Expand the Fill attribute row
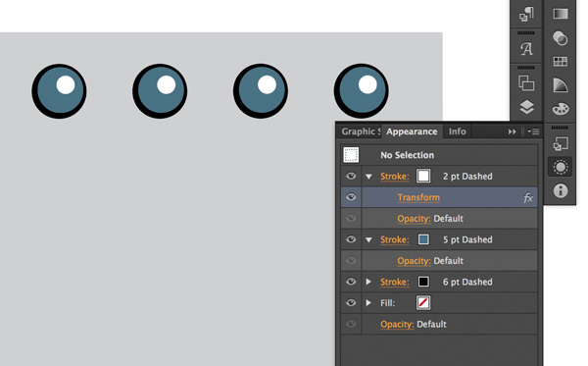Screen dimensions: 588x366 (368, 302)
